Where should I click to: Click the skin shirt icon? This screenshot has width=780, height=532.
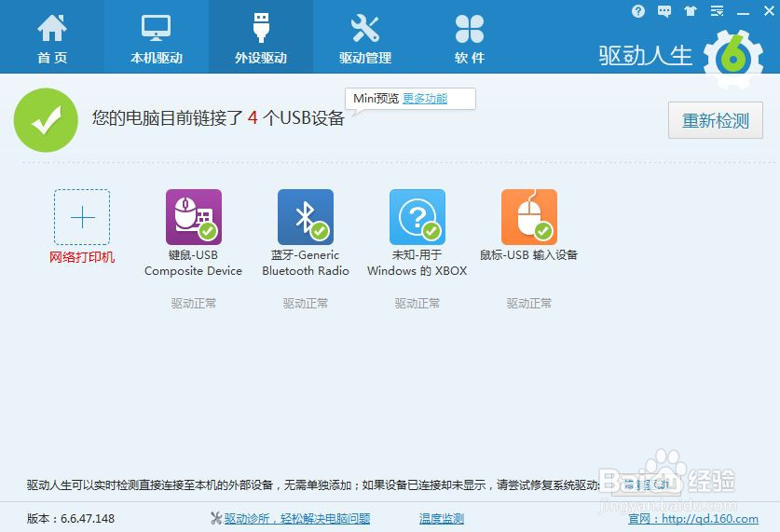(691, 11)
